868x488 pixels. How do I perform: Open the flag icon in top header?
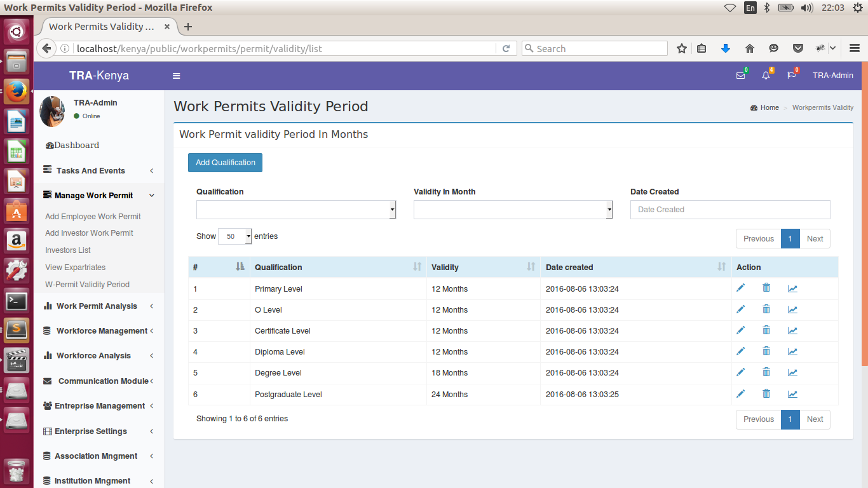click(791, 76)
